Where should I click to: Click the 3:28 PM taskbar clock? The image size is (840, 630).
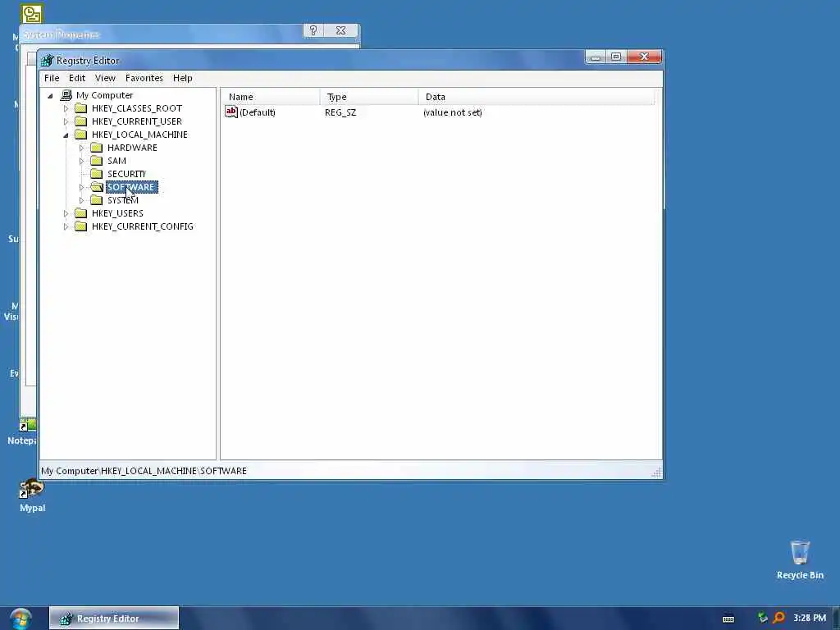click(810, 619)
